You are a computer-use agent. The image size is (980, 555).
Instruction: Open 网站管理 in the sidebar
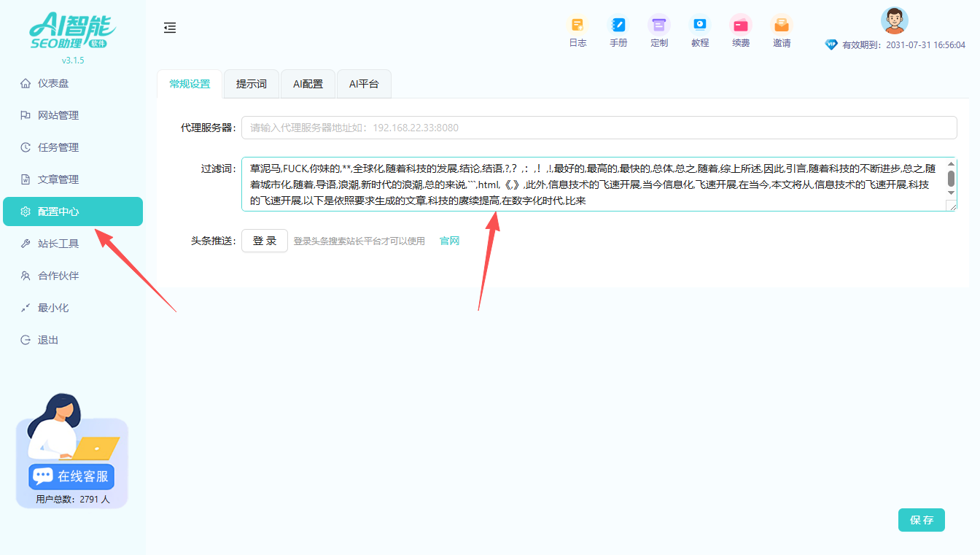pos(58,115)
